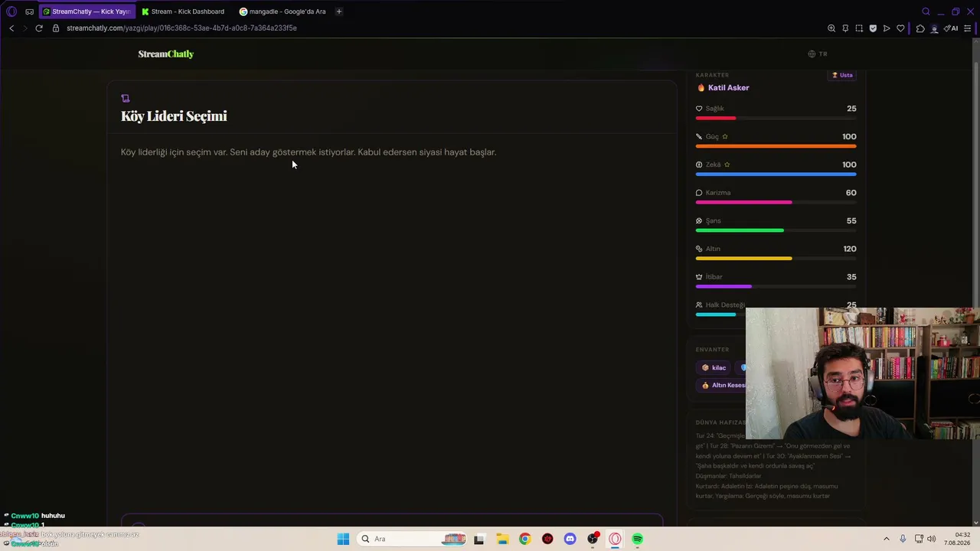980x551 pixels.
Task: Click the Köy Lideri Seçimi title
Action: click(x=174, y=116)
